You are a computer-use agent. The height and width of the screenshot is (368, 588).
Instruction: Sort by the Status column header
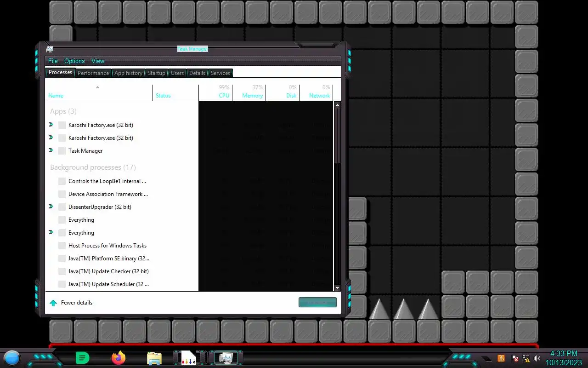176,92
